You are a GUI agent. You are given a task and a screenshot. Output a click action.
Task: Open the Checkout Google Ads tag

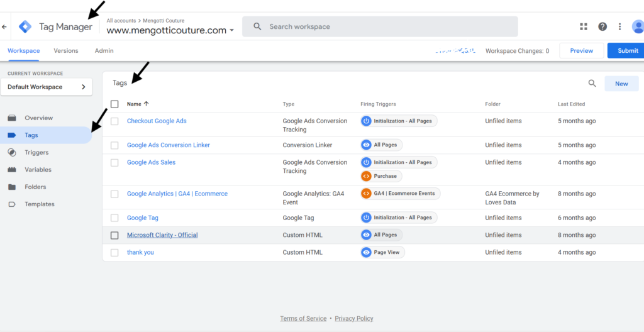click(157, 121)
